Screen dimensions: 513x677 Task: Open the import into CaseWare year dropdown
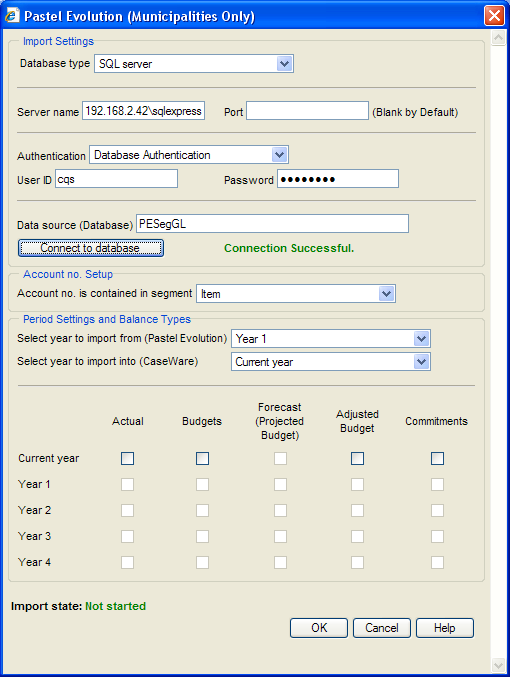point(331,362)
